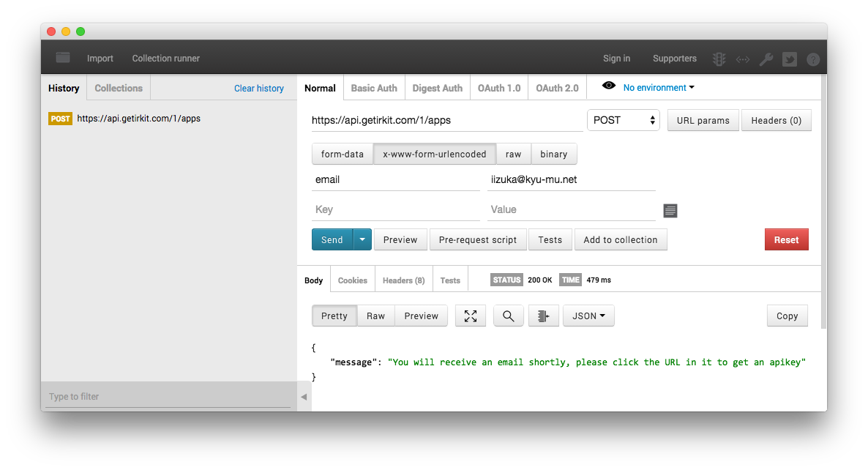This screenshot has width=868, height=470.
Task: Select the Normal auth tab
Action: point(320,88)
